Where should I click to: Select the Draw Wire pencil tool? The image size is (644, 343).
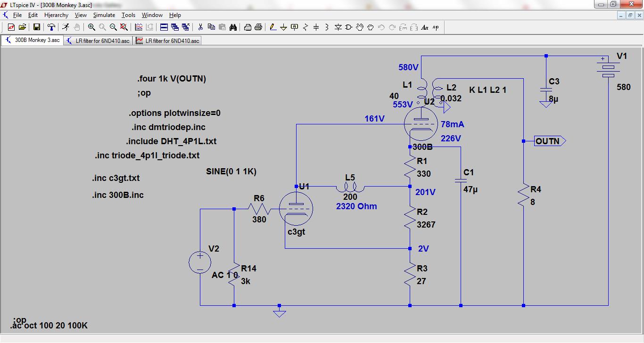(273, 27)
